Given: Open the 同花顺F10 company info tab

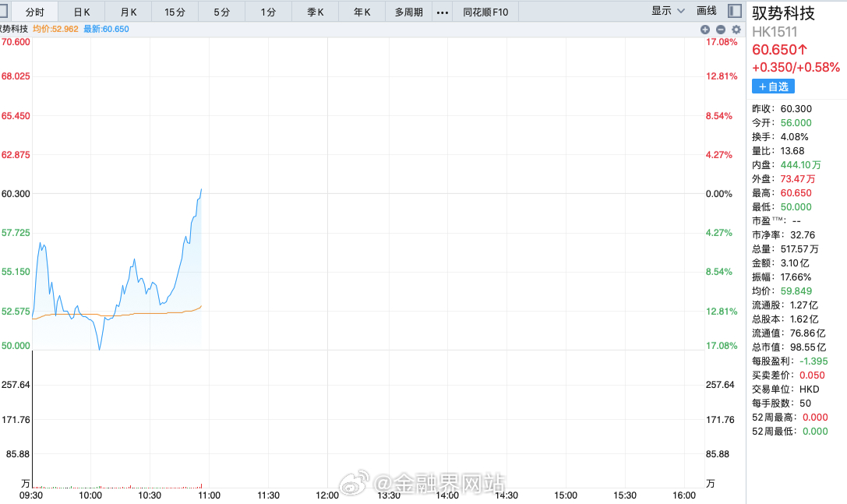Looking at the screenshot, I should [x=485, y=12].
